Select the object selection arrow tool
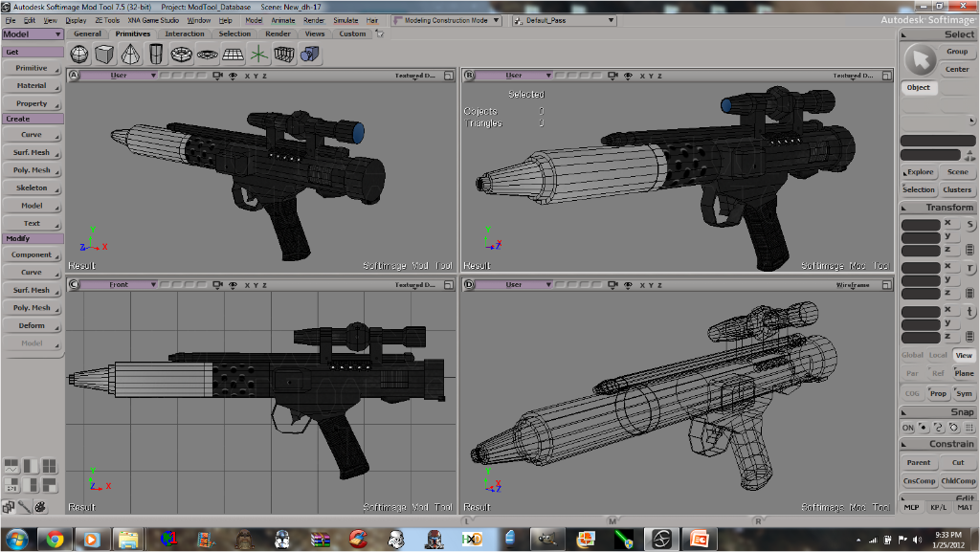The width and height of the screenshot is (980, 552). pyautogui.click(x=920, y=60)
